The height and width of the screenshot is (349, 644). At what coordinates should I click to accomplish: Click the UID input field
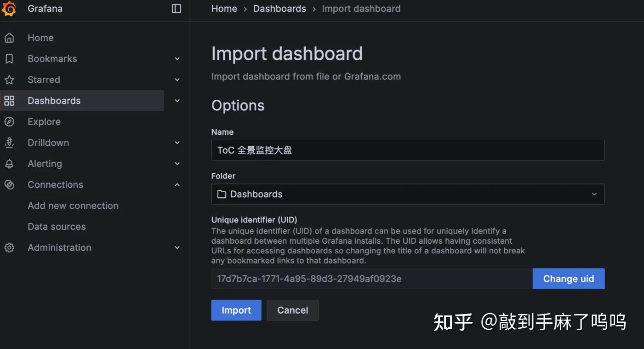point(372,279)
